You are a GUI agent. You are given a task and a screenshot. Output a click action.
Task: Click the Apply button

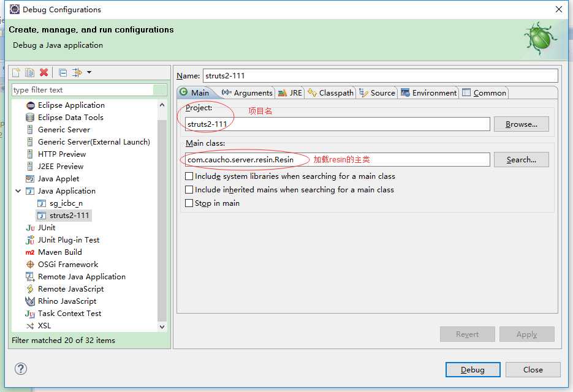coord(526,334)
